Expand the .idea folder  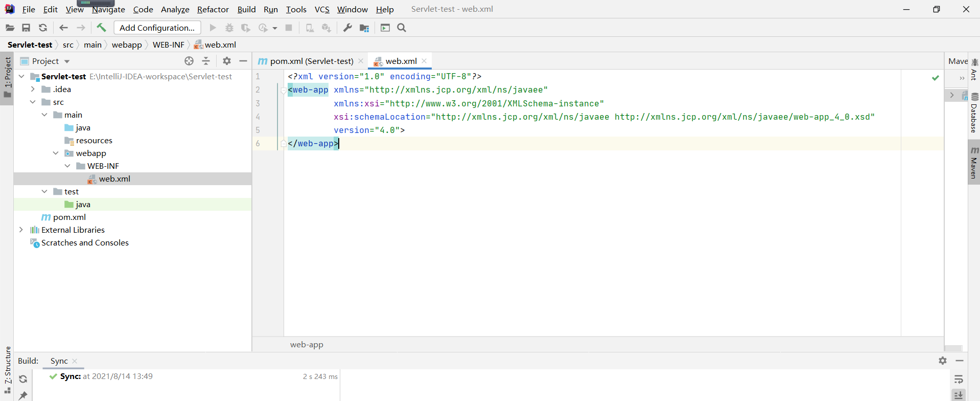(33, 89)
